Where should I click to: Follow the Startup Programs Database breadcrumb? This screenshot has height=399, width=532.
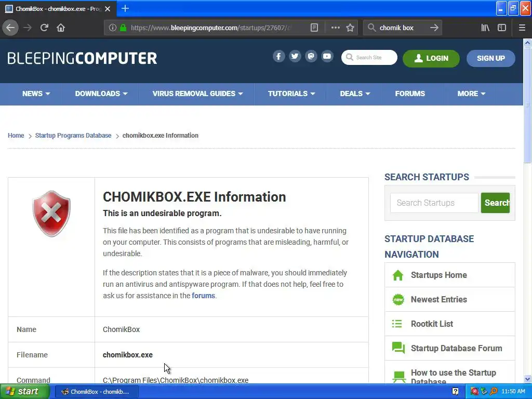(73, 136)
